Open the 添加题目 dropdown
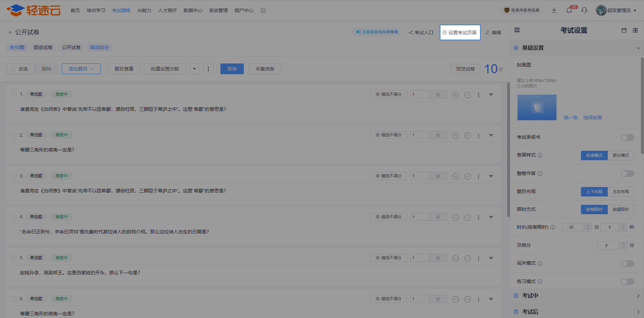Image resolution: width=644 pixels, height=318 pixels. pyautogui.click(x=81, y=69)
